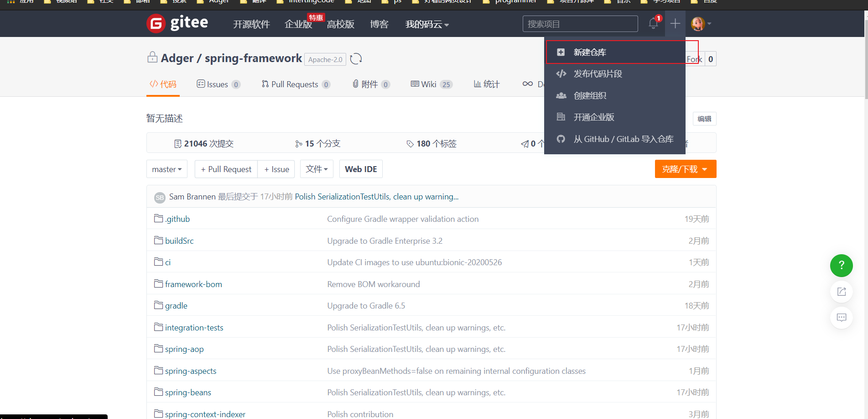Expand the 文件 dropdown
Screen dimensions: 868x419
317,169
